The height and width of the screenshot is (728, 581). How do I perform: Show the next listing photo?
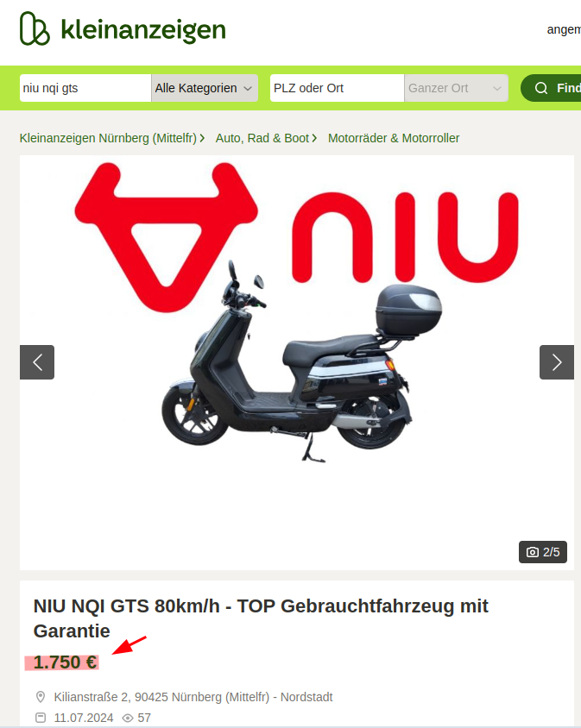coord(556,362)
